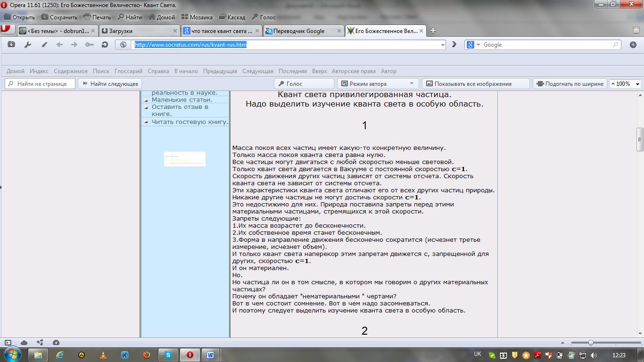Click the page vertical scrollbar thumb
The width and height of the screenshot is (644, 362).
(640, 140)
